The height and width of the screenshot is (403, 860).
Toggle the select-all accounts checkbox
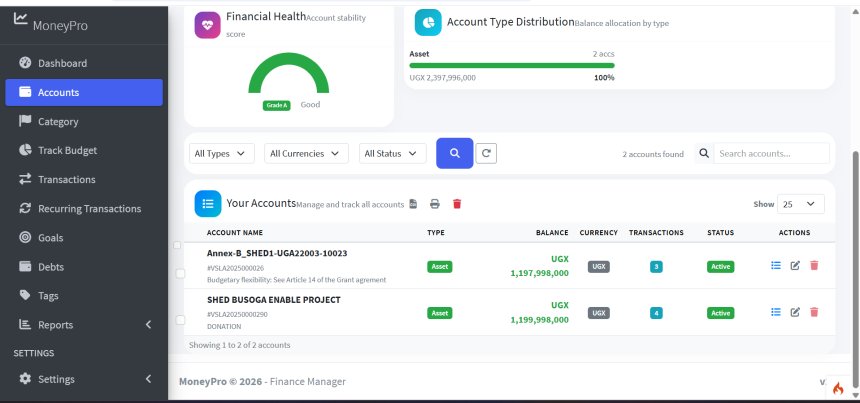177,245
